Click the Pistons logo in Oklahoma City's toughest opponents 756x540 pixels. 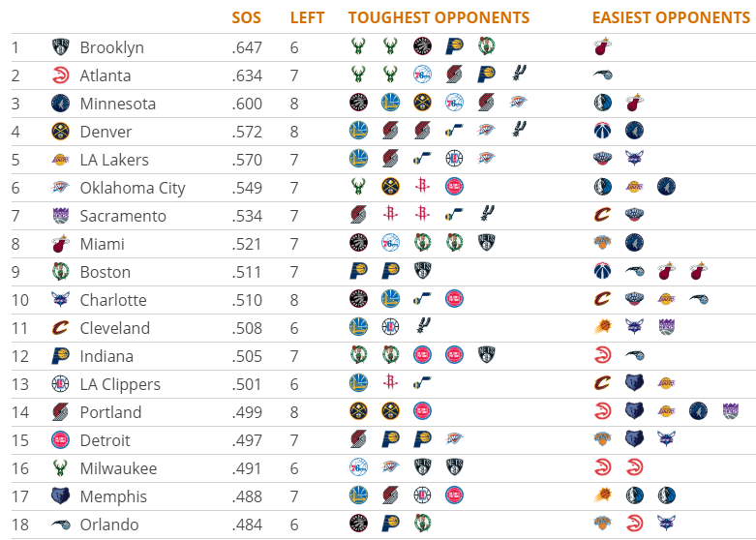pyautogui.click(x=454, y=186)
